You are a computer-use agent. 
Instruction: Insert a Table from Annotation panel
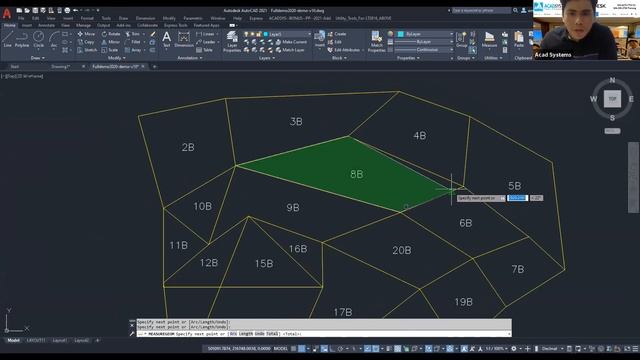[204, 50]
